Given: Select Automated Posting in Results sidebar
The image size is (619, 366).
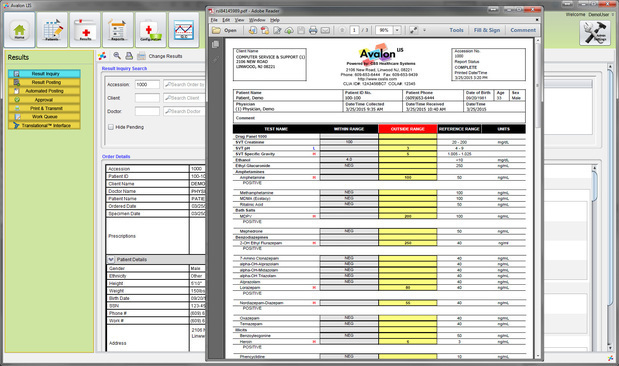Looking at the screenshot, I should 44,91.
